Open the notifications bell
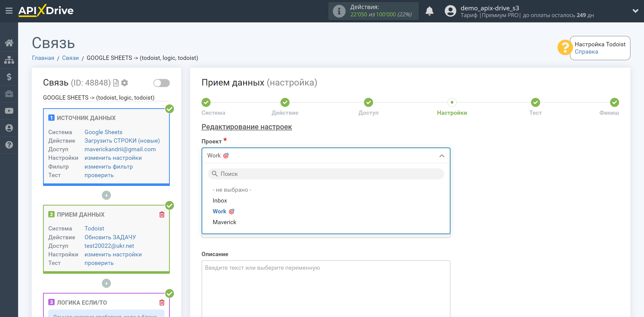Viewport: 644px width, 317px height. pos(429,11)
